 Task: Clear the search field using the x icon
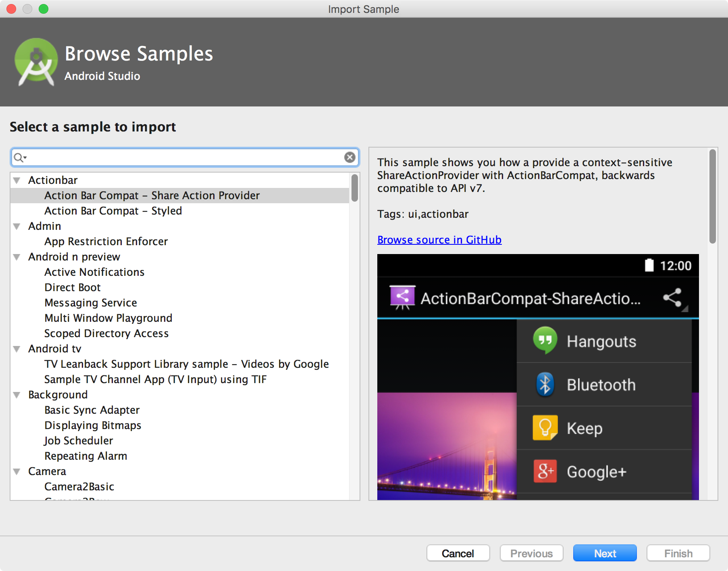pyautogui.click(x=349, y=158)
